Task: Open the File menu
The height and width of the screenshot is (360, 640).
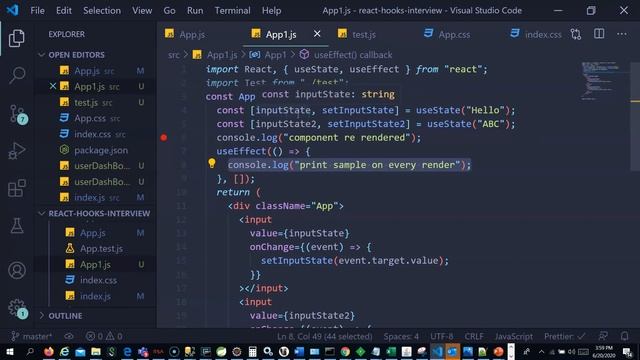Action: (x=38, y=11)
